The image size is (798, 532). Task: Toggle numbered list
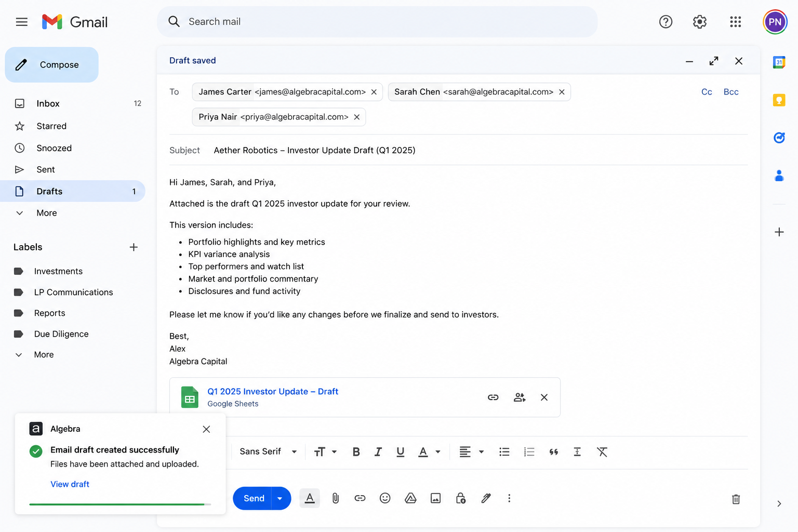click(x=529, y=452)
